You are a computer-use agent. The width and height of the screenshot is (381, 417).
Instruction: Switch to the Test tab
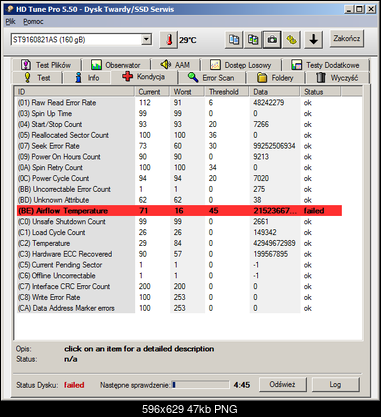(37, 78)
